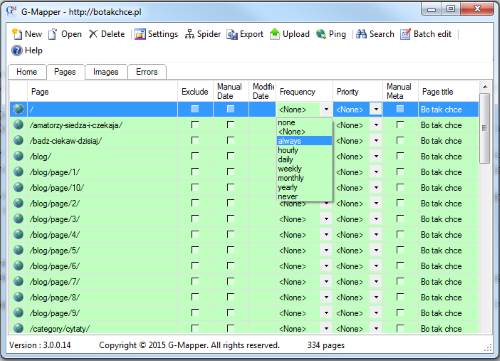Open Frequency dropdown for /category/cytaty/

[x=326, y=328]
